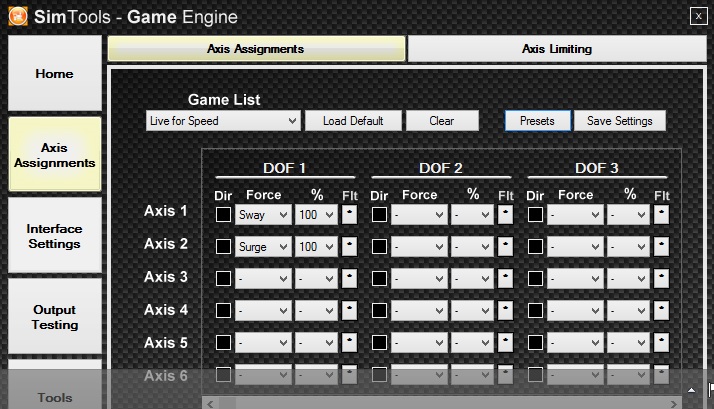Open Axis 1 DOF 1 Sway force dropdown
Viewport: 714px width, 409px height.
[263, 215]
